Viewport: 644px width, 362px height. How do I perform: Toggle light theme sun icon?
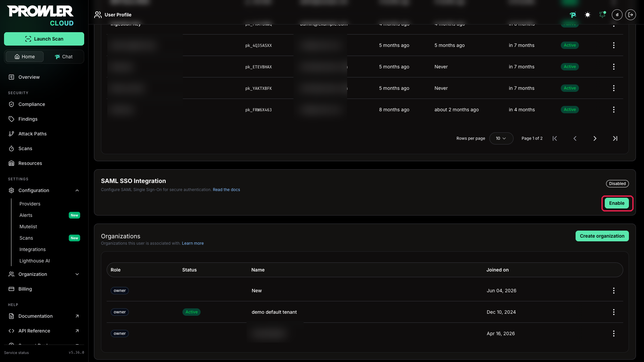(588, 15)
